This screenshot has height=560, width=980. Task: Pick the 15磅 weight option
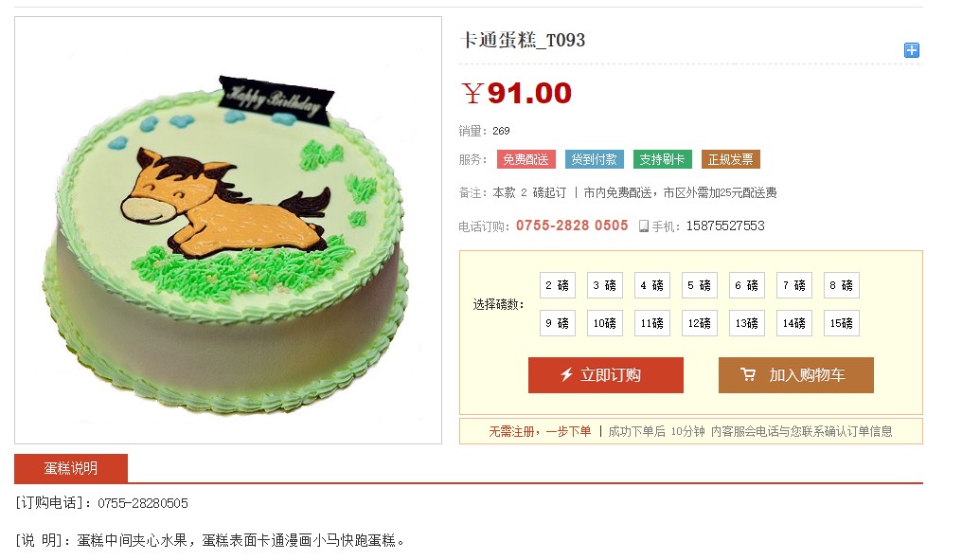(841, 323)
